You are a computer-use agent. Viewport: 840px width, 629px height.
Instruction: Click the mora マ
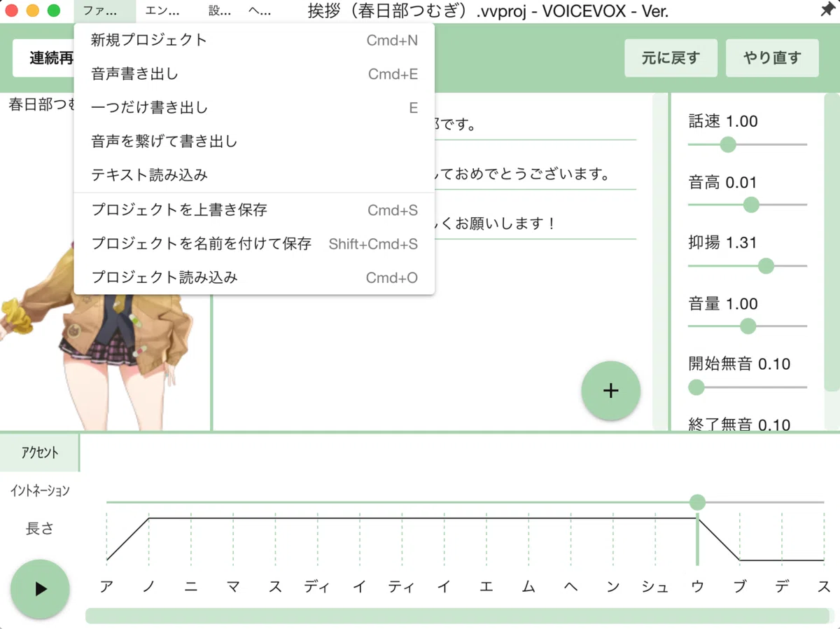point(233,587)
